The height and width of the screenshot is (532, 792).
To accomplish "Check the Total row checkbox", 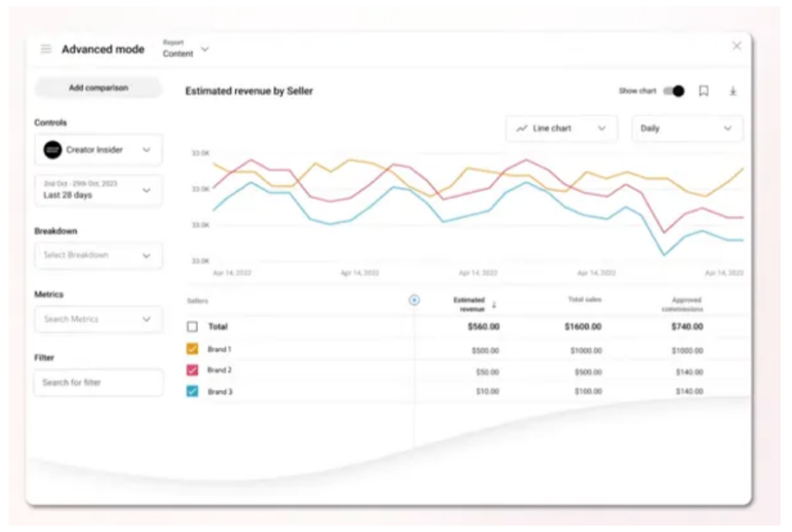I will (x=193, y=327).
